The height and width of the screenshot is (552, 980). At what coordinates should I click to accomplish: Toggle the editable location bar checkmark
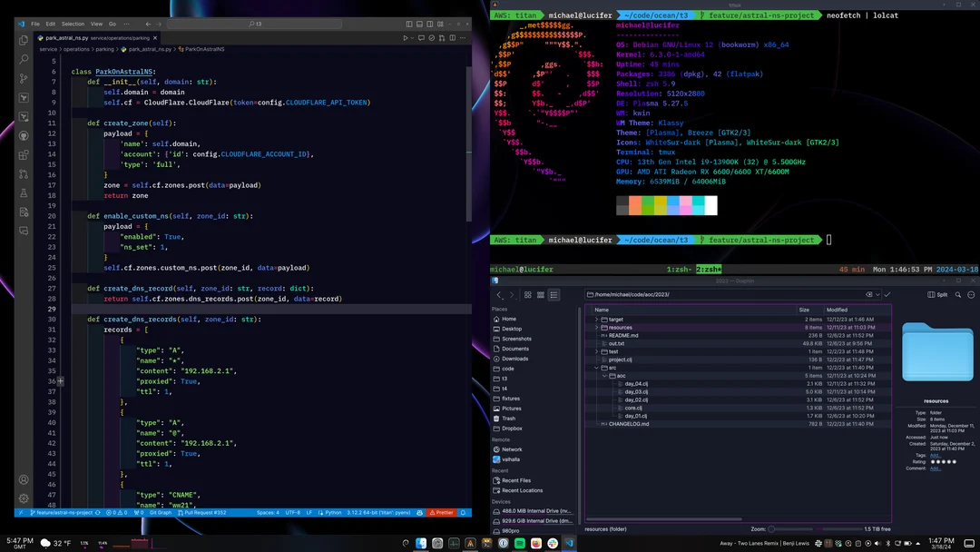[887, 295]
